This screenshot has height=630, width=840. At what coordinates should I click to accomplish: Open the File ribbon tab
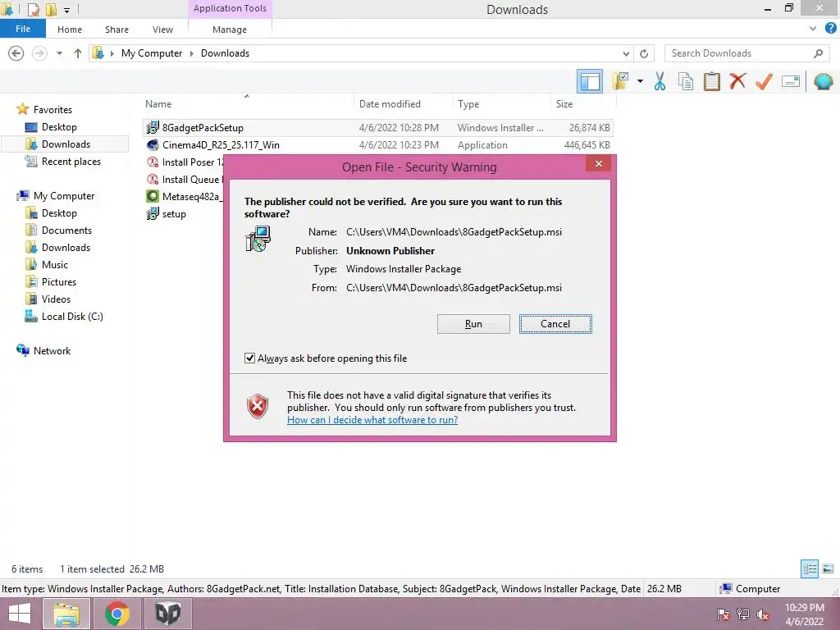pos(23,29)
